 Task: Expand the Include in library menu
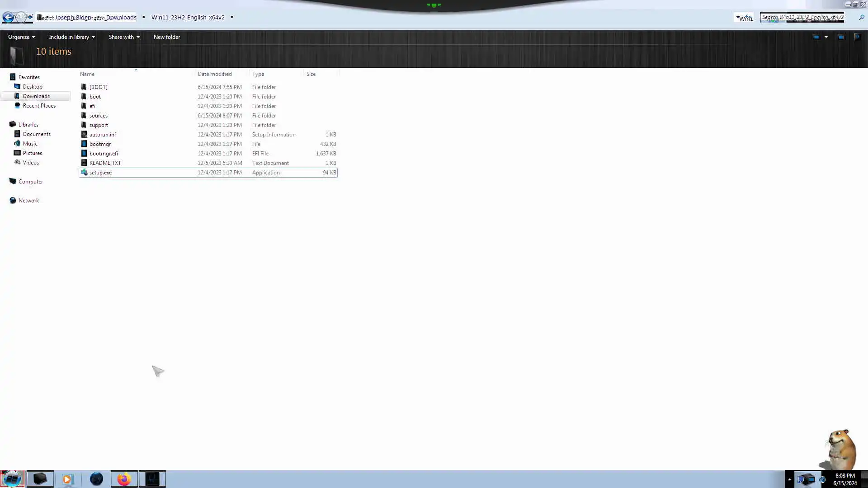[71, 37]
